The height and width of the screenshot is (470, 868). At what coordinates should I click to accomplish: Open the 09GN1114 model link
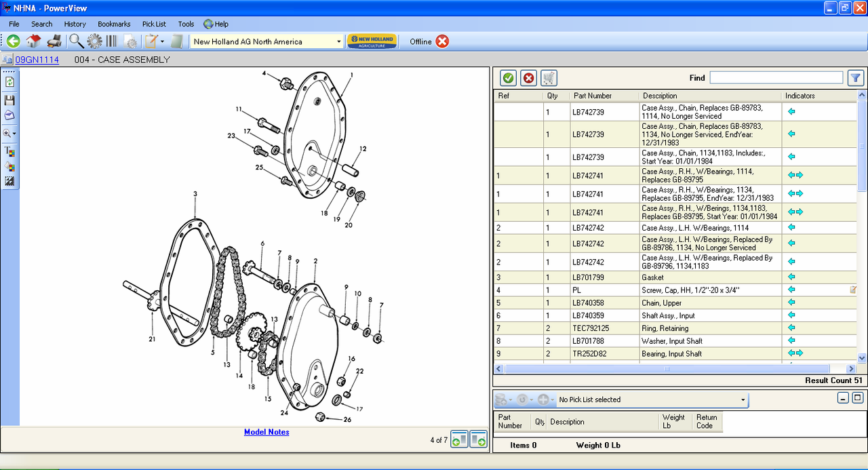[x=37, y=60]
